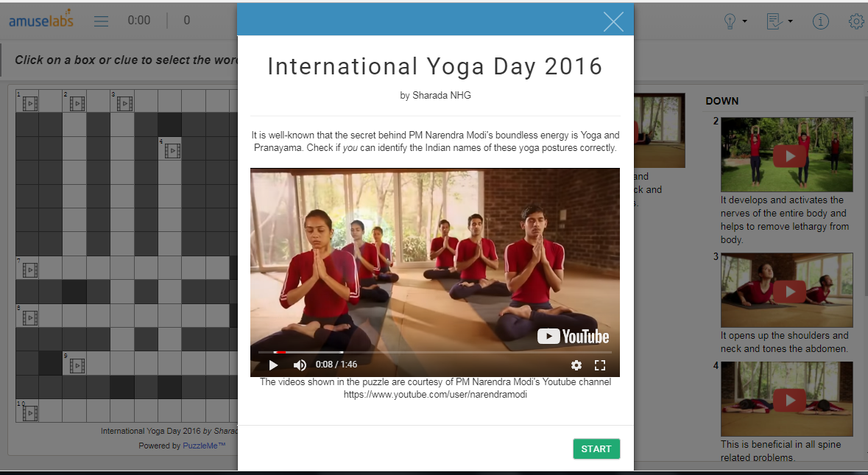
Task: Play Down clue 2 video thumbnail
Action: tap(790, 155)
